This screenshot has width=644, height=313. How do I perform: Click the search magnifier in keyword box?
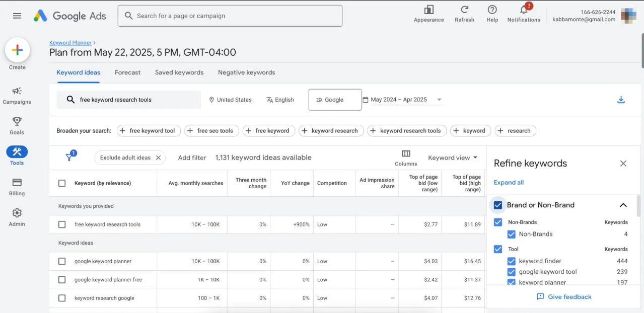(x=71, y=100)
